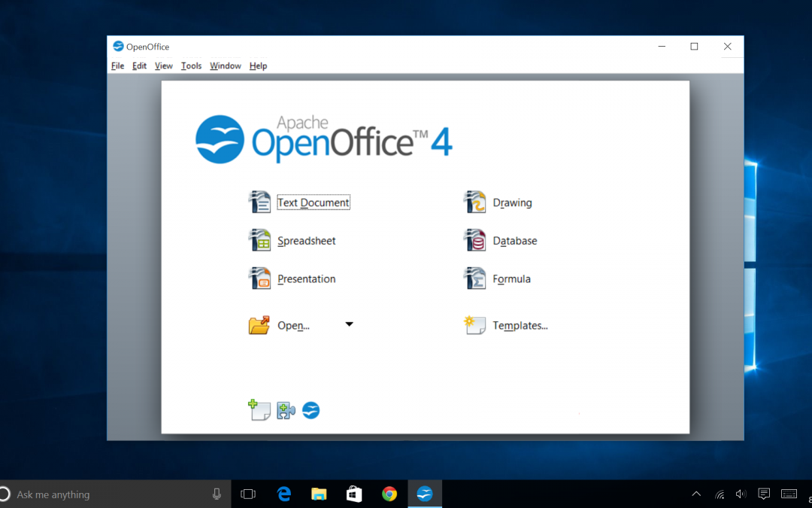Click the Formula sigma icon

(x=474, y=278)
